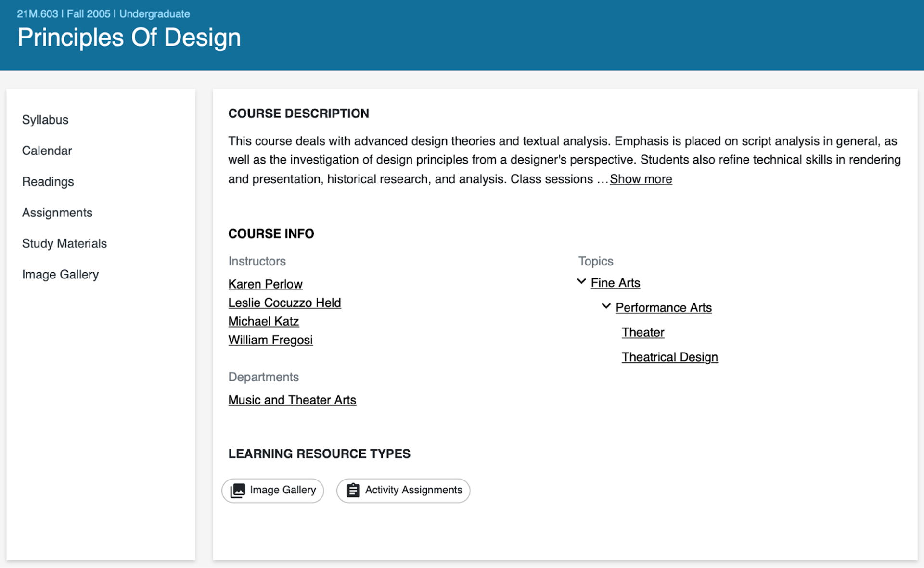Click the Fine Arts topic link
The height and width of the screenshot is (568, 924).
click(615, 283)
